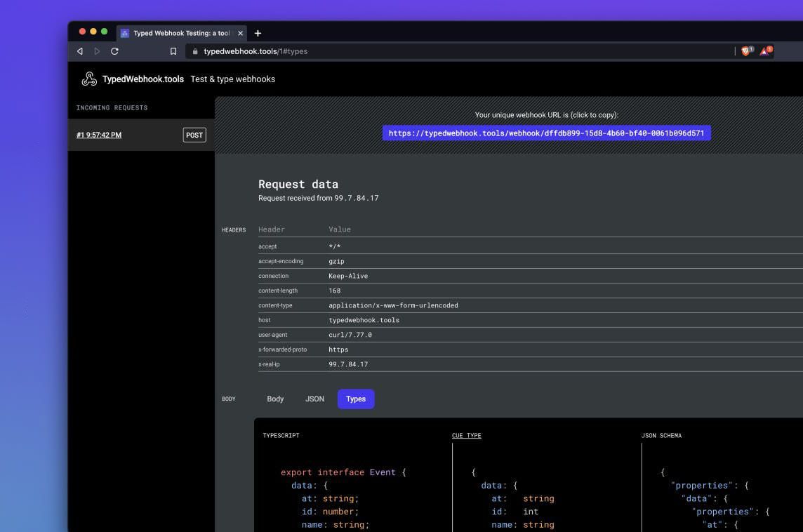Click the x-real-ip header name
This screenshot has width=803, height=532.
point(269,364)
